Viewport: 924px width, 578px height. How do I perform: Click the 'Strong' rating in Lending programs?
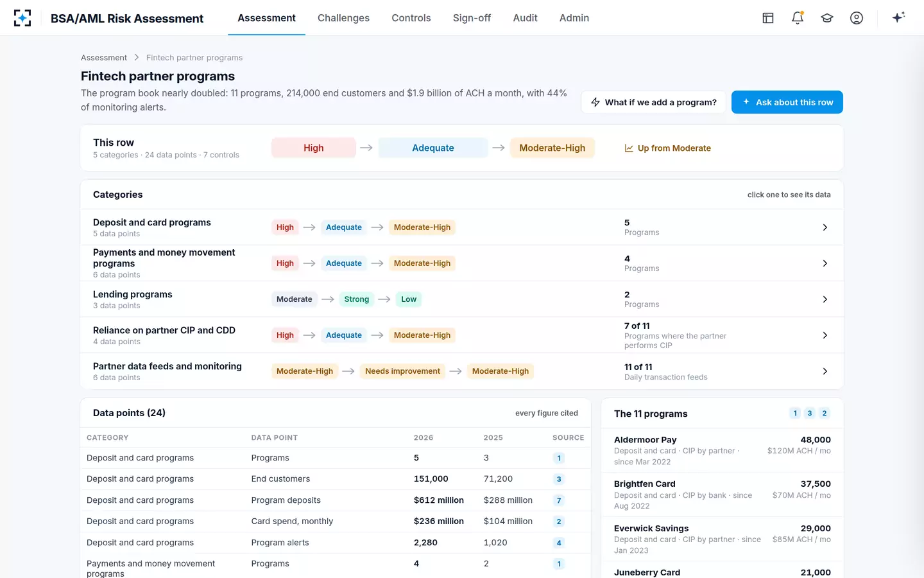tap(357, 299)
